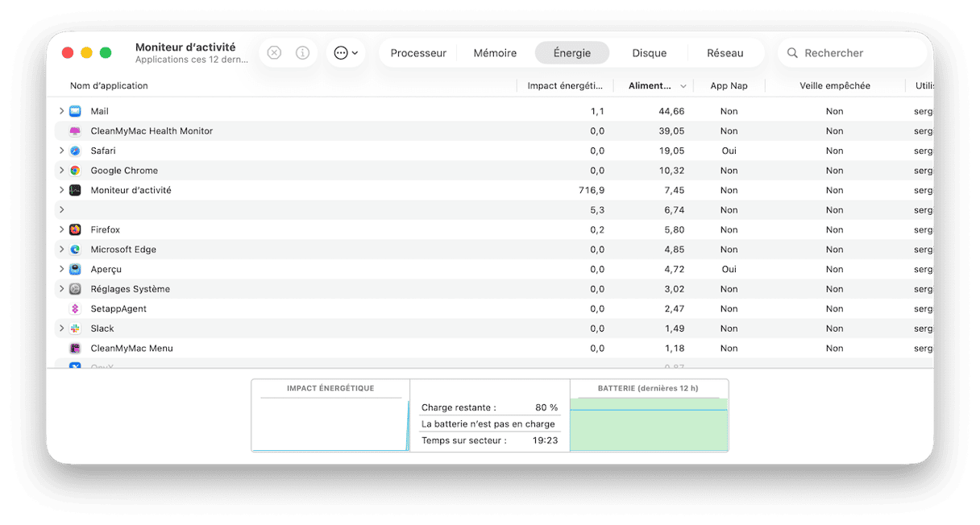Click the 39,05 value for CleanMyMac Health Monitor
The width and height of the screenshot is (980, 525).
click(x=671, y=131)
